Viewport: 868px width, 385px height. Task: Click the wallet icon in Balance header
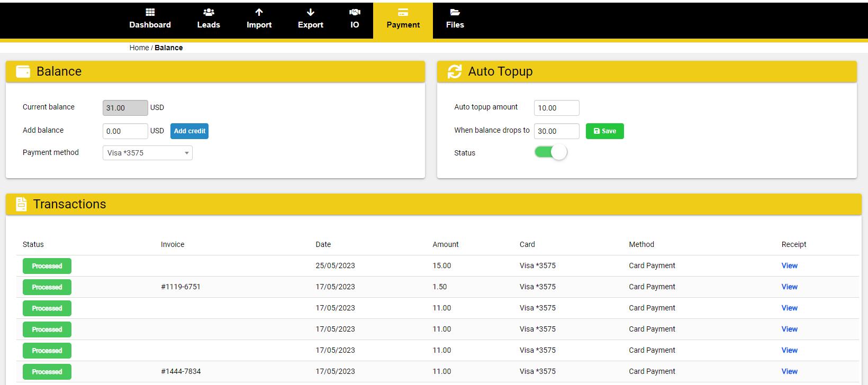point(23,71)
